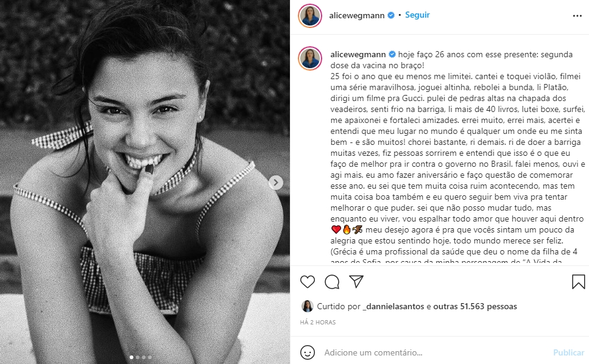This screenshot has width=589, height=364.
Task: Select the second carousel dot indicator
Action: 136,357
